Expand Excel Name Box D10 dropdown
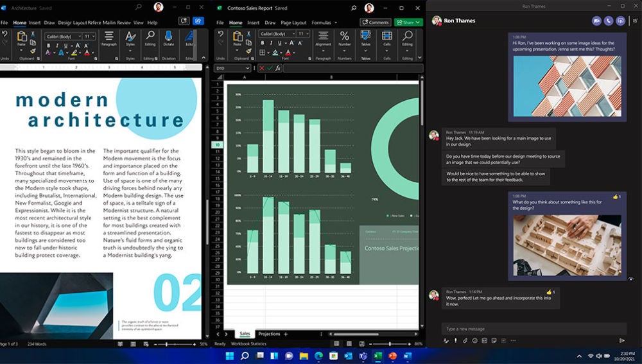The image size is (642, 364). (x=247, y=68)
